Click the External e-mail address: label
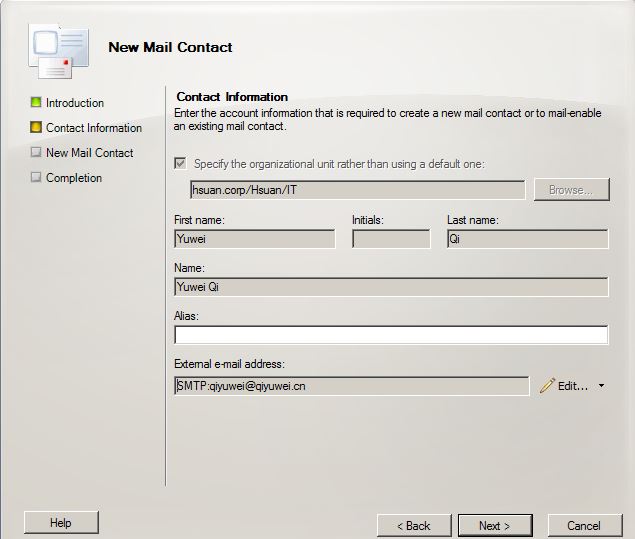The width and height of the screenshot is (635, 539). click(229, 364)
